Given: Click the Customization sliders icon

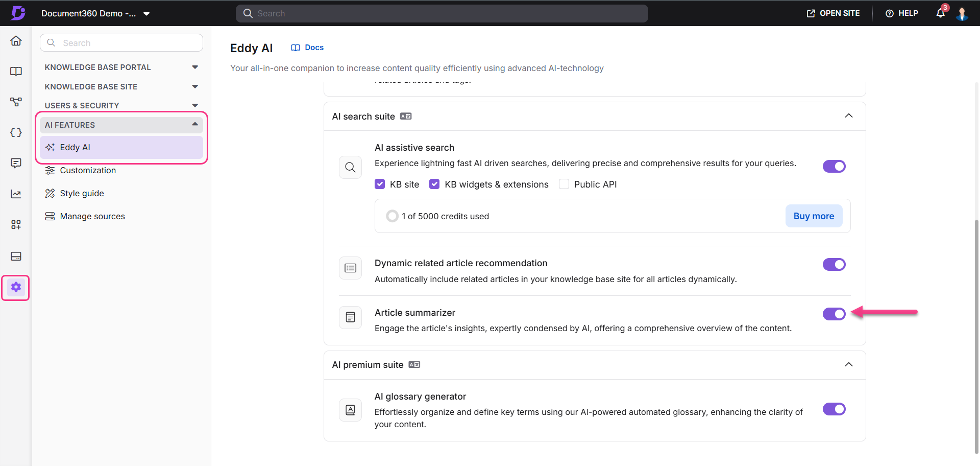Looking at the screenshot, I should 50,170.
